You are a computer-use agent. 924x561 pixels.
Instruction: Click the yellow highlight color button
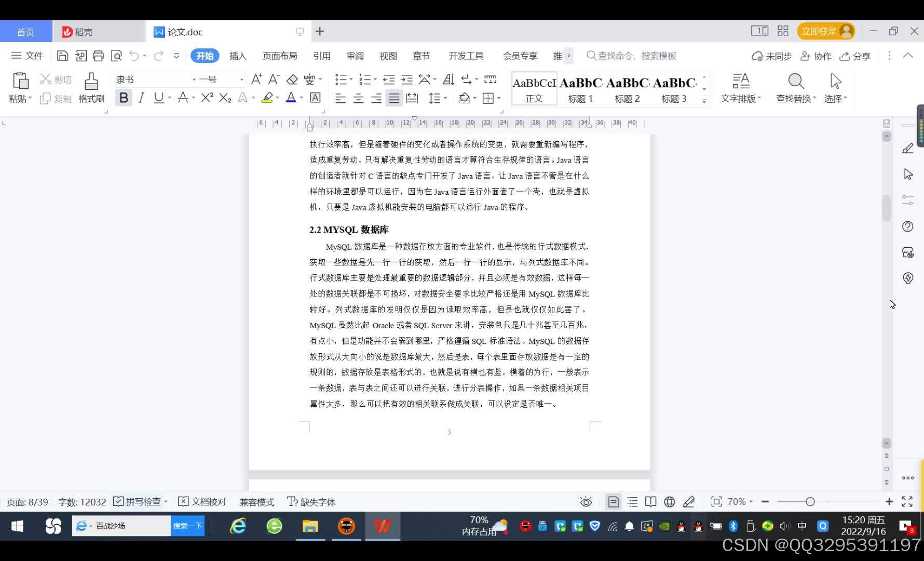pyautogui.click(x=267, y=98)
